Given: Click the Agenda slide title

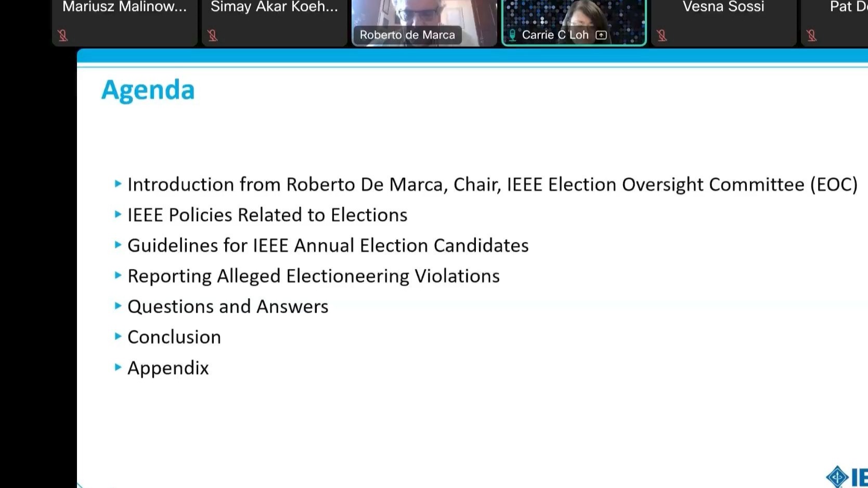Looking at the screenshot, I should coord(148,91).
